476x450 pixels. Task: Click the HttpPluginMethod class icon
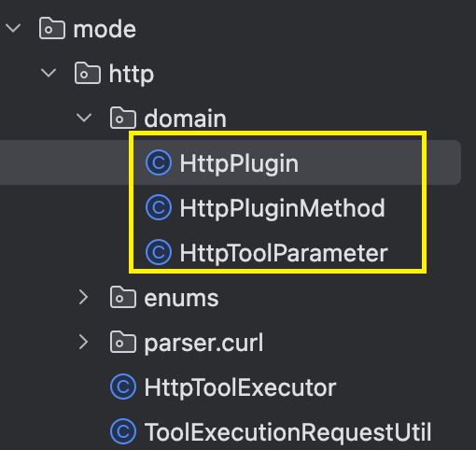click(159, 207)
